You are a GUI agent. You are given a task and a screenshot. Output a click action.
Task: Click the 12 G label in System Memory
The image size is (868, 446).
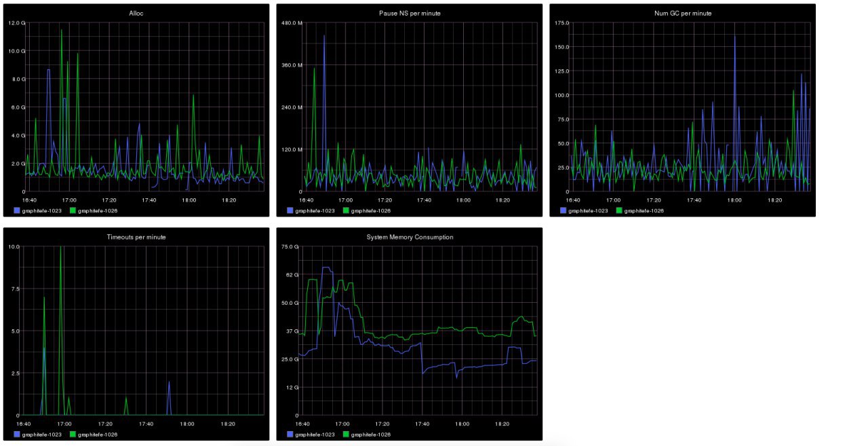pyautogui.click(x=292, y=388)
